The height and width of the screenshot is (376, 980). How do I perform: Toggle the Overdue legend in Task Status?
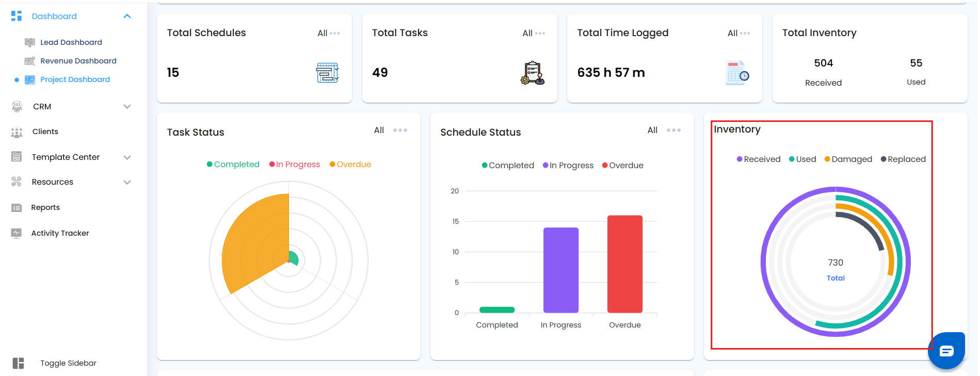coord(350,165)
